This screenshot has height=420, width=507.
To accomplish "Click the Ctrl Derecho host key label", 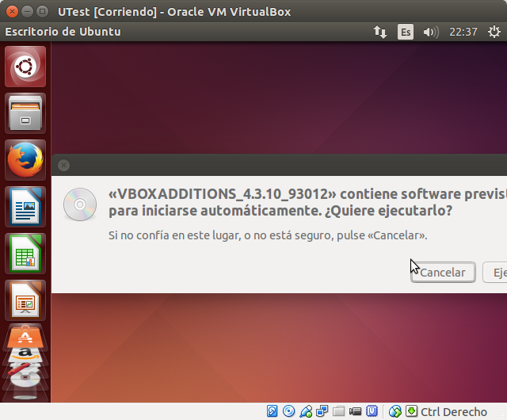I will pyautogui.click(x=454, y=412).
